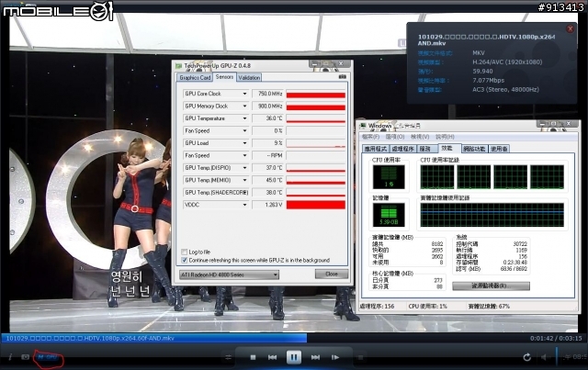Switch to GPU-Z Graphics Card tab

click(x=195, y=78)
